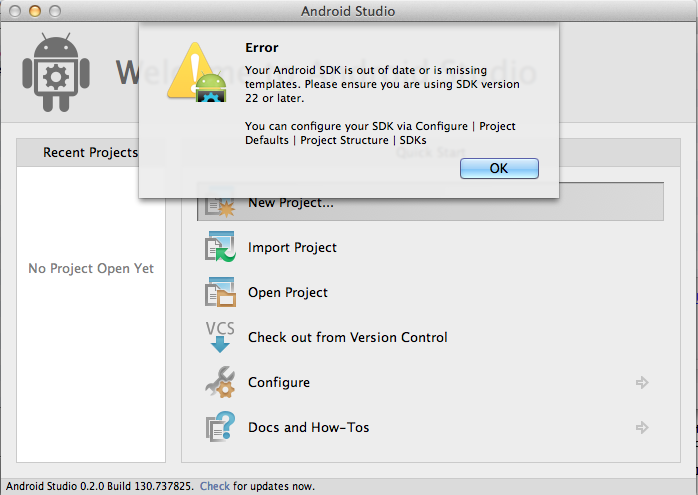The height and width of the screenshot is (495, 698).
Task: Click the Check for updates link
Action: pyautogui.click(x=215, y=486)
